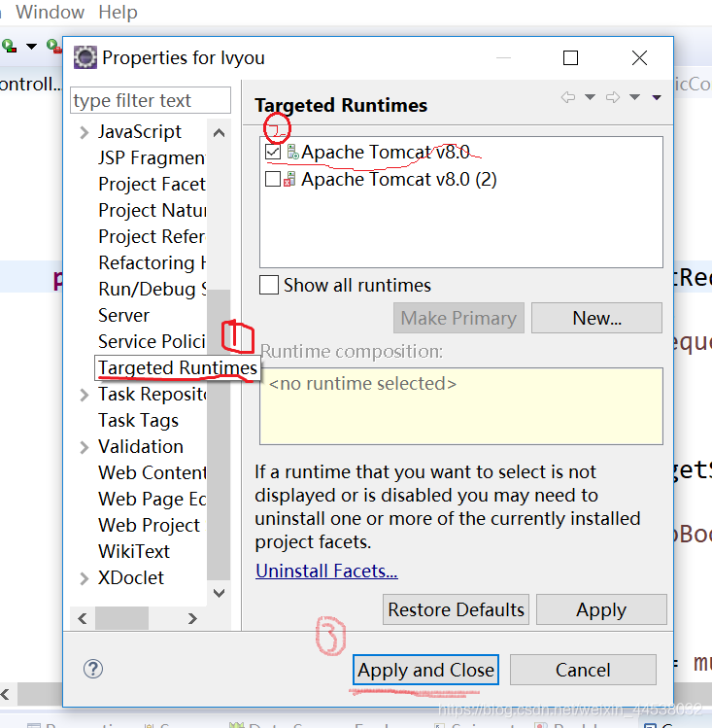The image size is (712, 728).
Task: Click the New... button
Action: (596, 318)
